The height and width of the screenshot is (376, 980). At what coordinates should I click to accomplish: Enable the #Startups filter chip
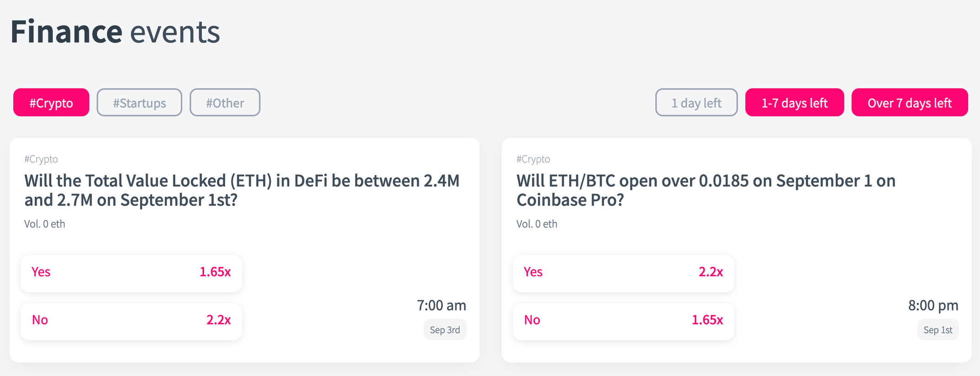pos(140,103)
